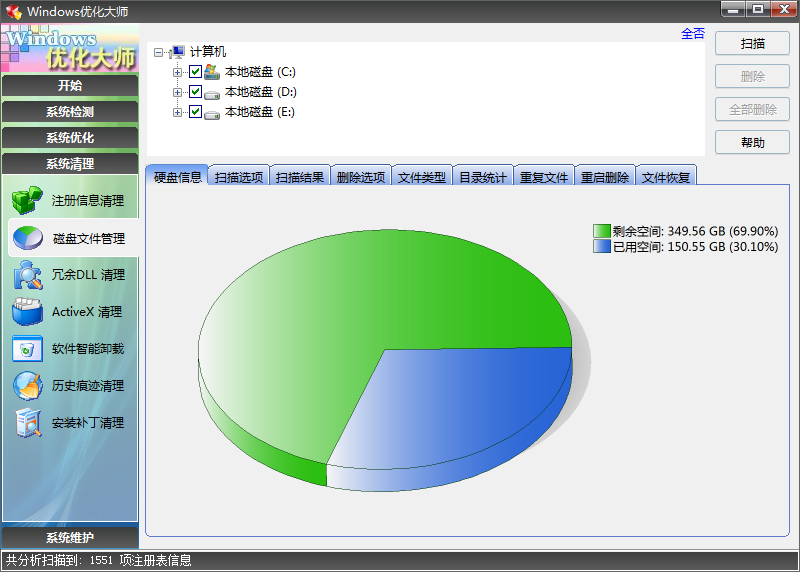Click the green 剩余空间 legend swatch

coord(602,231)
